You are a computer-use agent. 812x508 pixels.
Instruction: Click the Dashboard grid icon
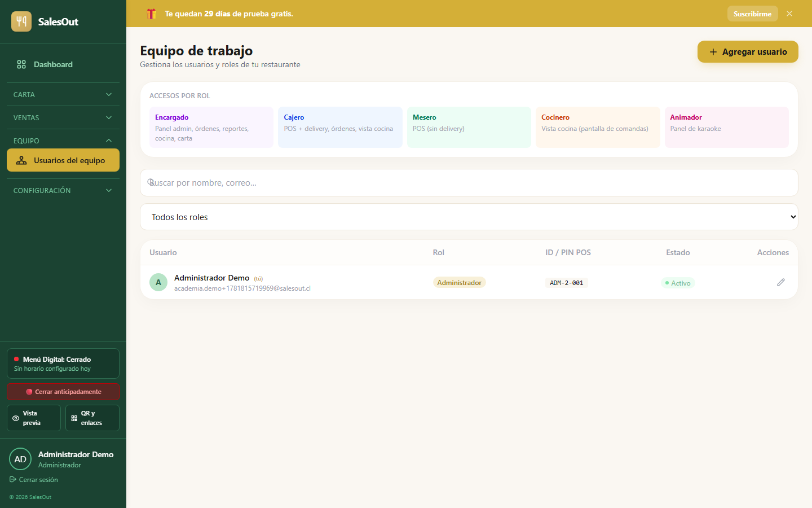tap(21, 64)
